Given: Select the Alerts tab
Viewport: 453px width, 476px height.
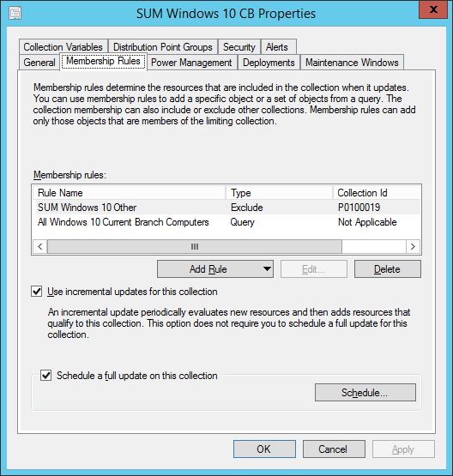Looking at the screenshot, I should [x=279, y=47].
